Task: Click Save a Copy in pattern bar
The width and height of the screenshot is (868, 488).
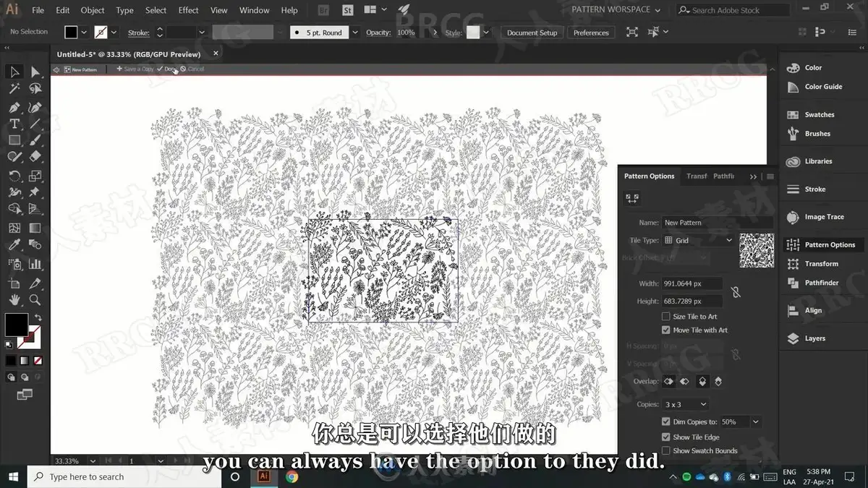Action: click(135, 69)
